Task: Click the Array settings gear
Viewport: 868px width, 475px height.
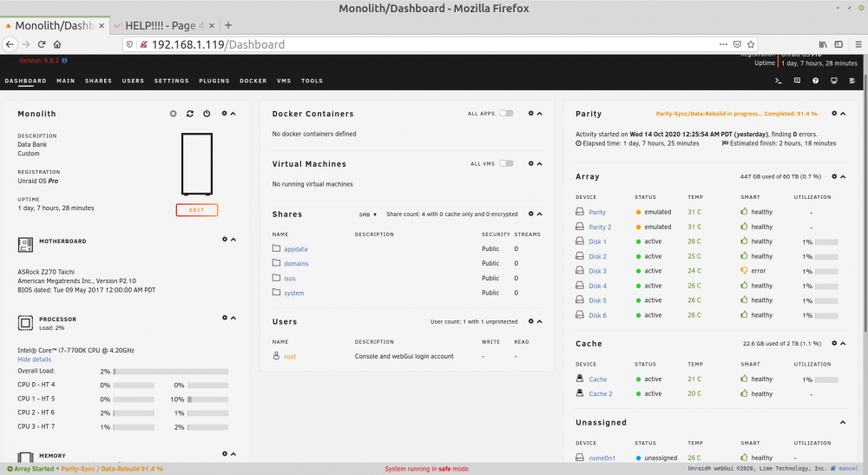Action: [x=833, y=176]
